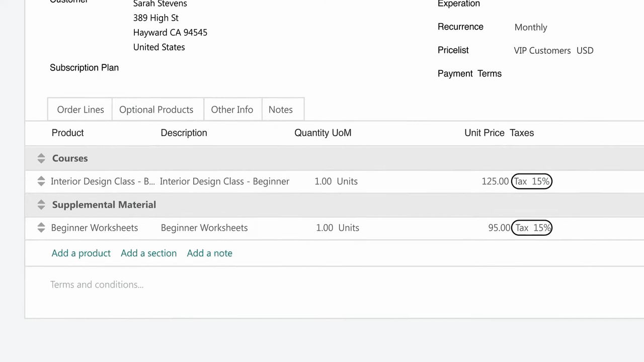Click the empty Payment Terms field

[553, 74]
